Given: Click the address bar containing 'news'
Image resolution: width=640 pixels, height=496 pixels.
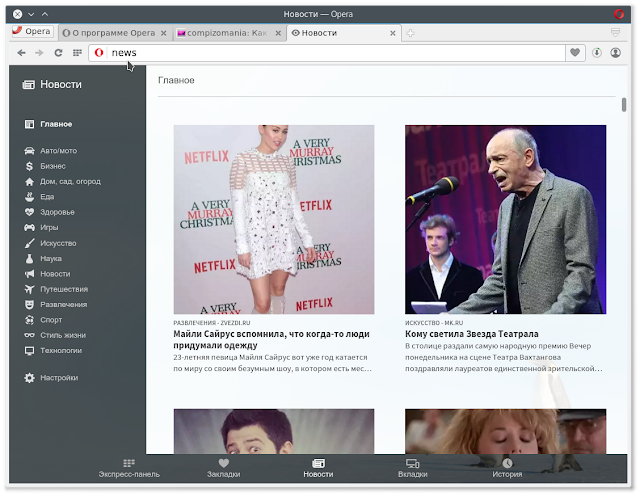Looking at the screenshot, I should [336, 53].
